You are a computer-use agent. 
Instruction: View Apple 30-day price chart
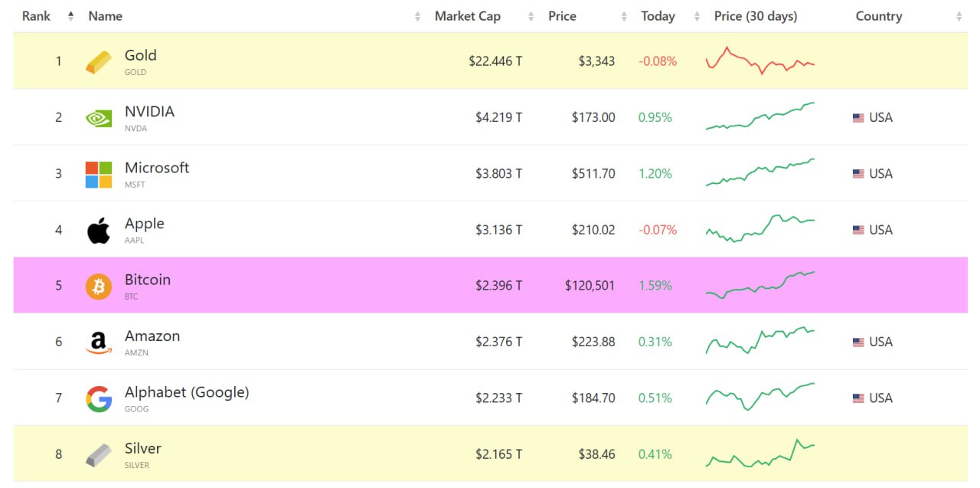pos(760,228)
